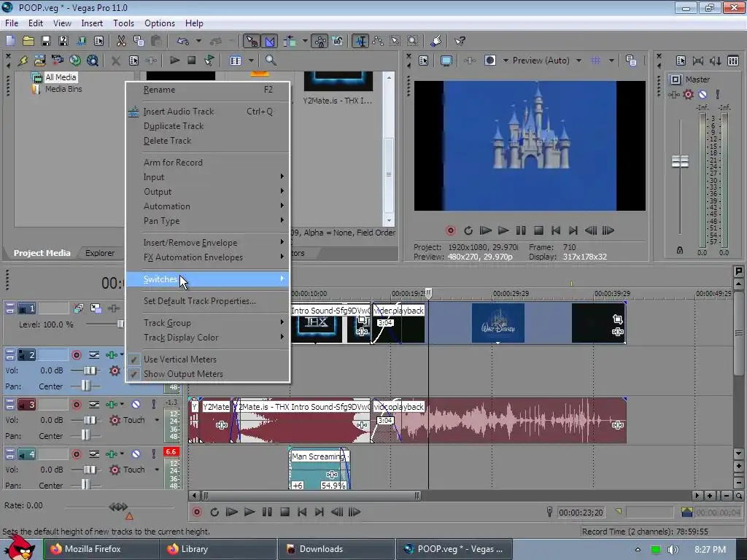Click timeline Go To End button
Image resolution: width=747 pixels, height=560 pixels.
click(320, 512)
